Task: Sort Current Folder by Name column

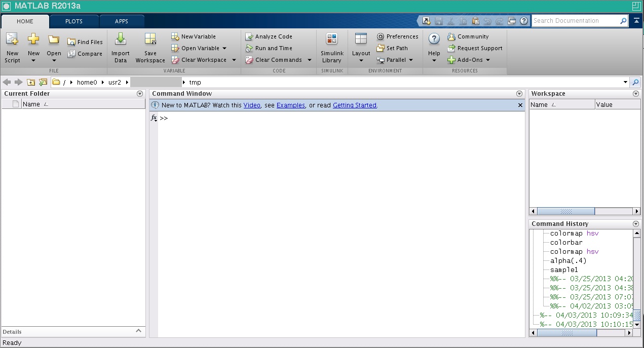Action: coord(83,104)
